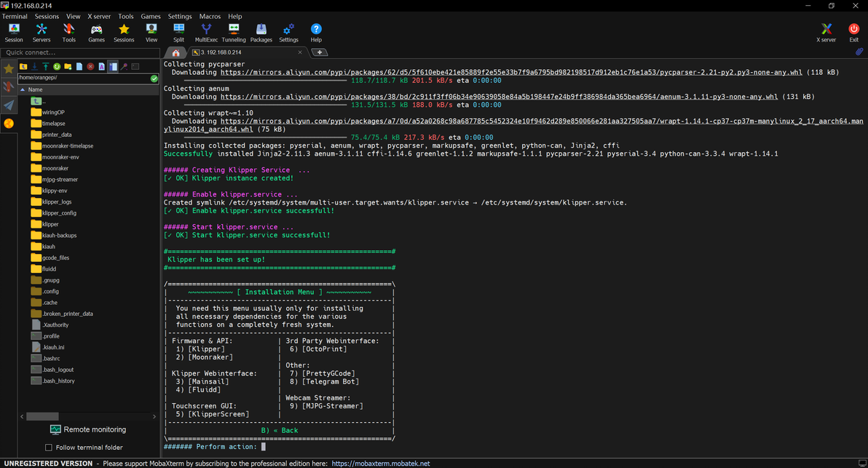Open the mobaxterm.mobatek.net link
Screen dimensions: 868x468
click(381, 464)
